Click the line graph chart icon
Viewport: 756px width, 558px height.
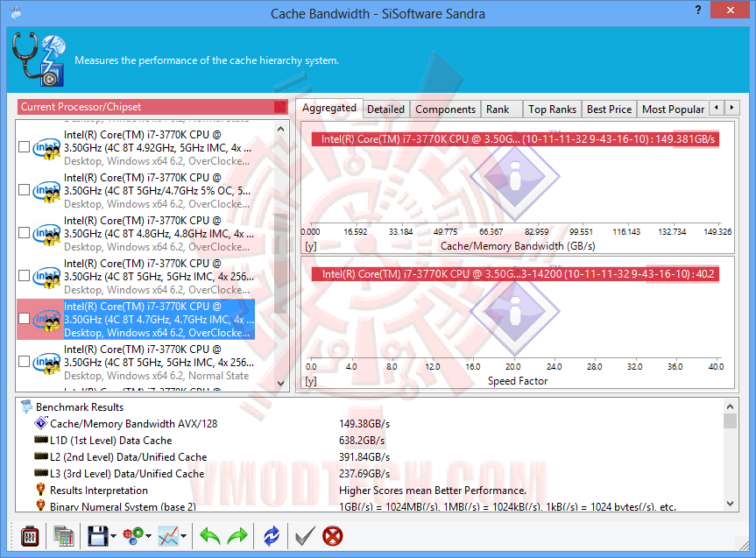point(168,536)
